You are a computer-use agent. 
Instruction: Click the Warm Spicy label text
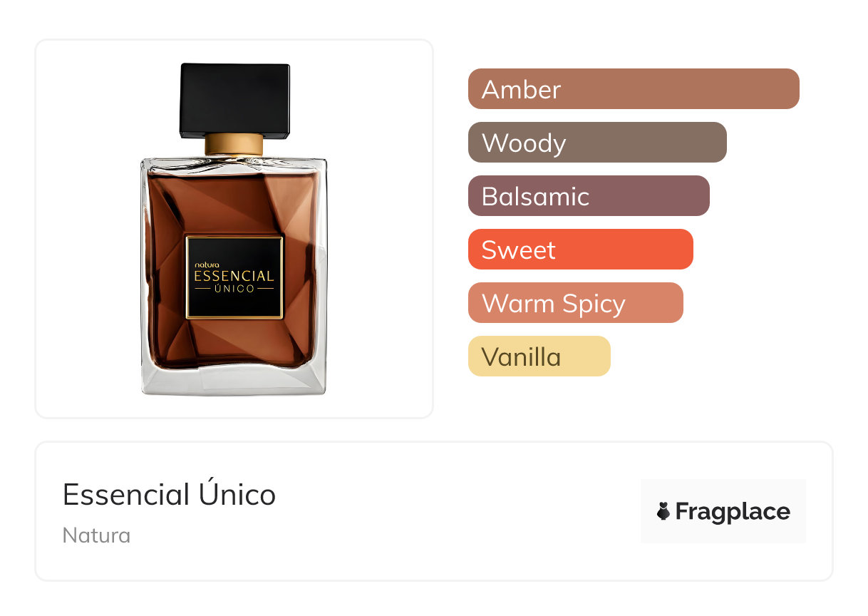point(554,304)
